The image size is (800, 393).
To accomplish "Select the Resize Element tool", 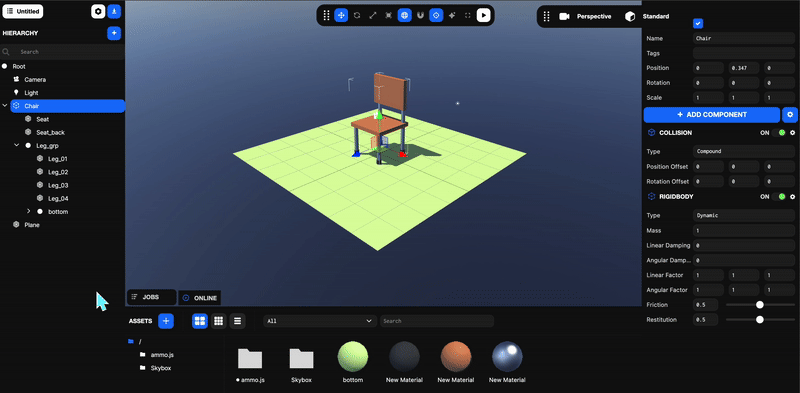I will (x=389, y=15).
